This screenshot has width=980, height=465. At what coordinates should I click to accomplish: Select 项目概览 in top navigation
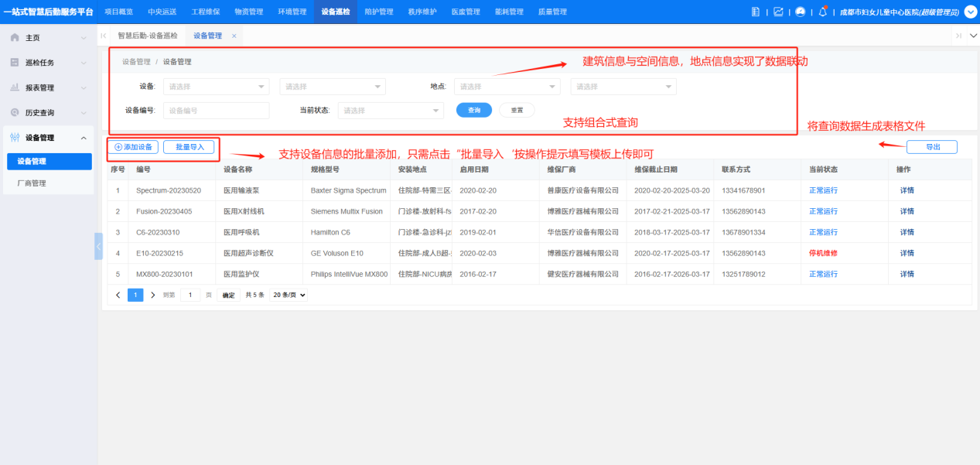coord(118,12)
